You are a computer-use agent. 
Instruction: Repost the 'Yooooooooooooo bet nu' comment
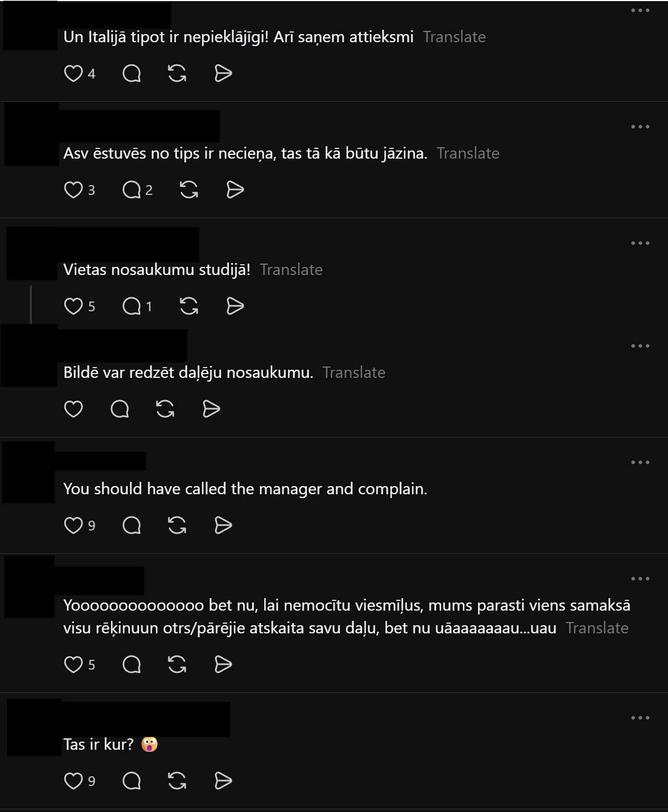(177, 664)
